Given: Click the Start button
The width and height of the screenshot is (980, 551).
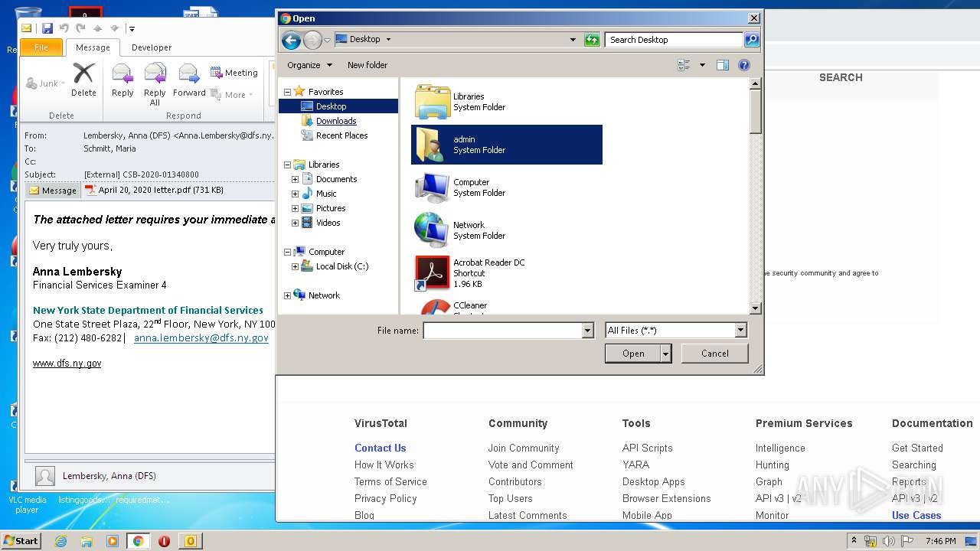Looking at the screenshot, I should 21,541.
